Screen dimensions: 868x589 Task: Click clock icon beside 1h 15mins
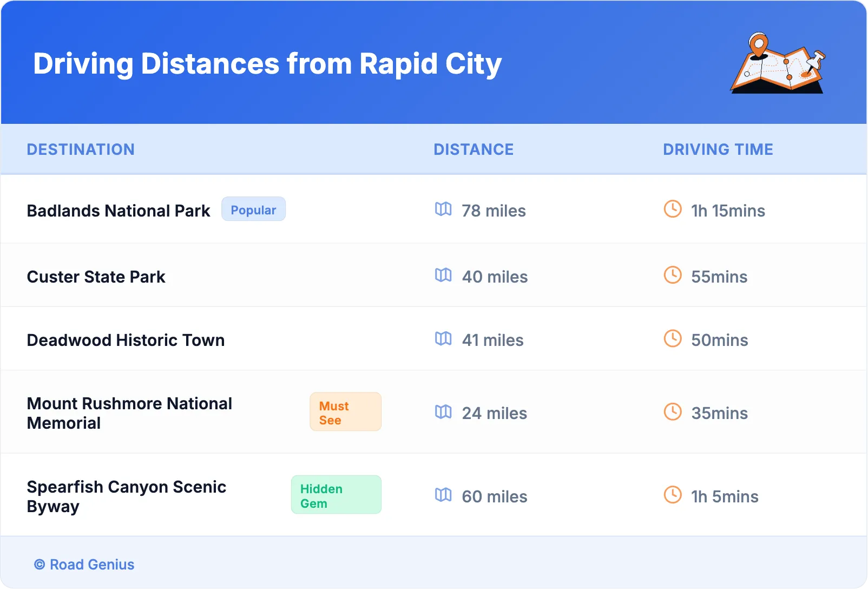[673, 209]
